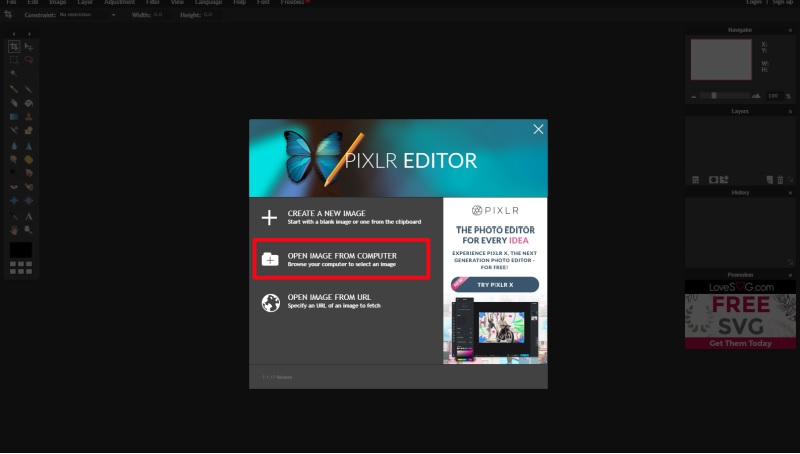Open the Language menu

[208, 2]
